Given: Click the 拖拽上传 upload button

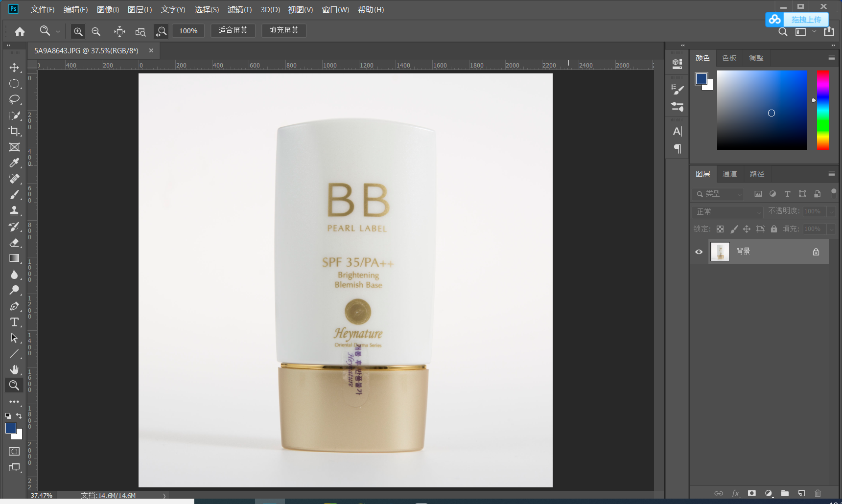Looking at the screenshot, I should [797, 20].
